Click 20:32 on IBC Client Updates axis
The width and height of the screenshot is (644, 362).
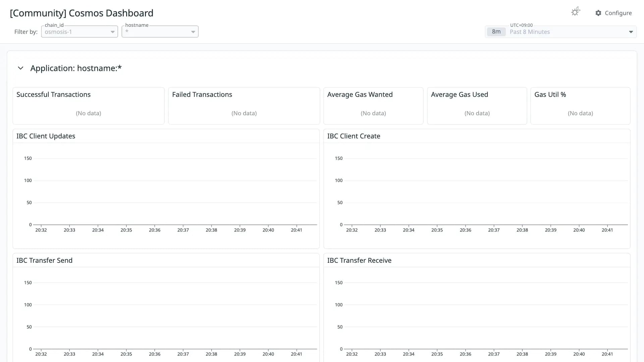41,230
